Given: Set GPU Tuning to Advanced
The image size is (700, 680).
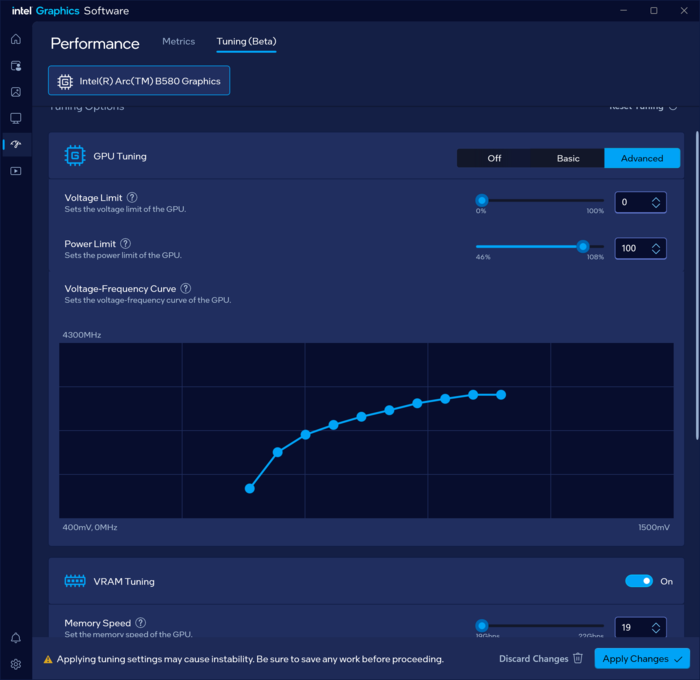Looking at the screenshot, I should point(642,158).
